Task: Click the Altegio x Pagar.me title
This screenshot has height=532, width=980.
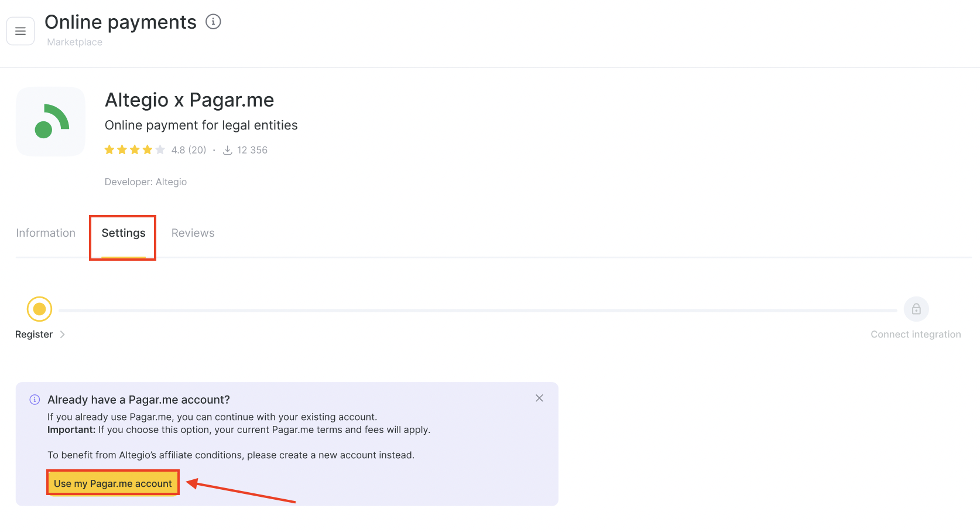Action: click(x=189, y=100)
